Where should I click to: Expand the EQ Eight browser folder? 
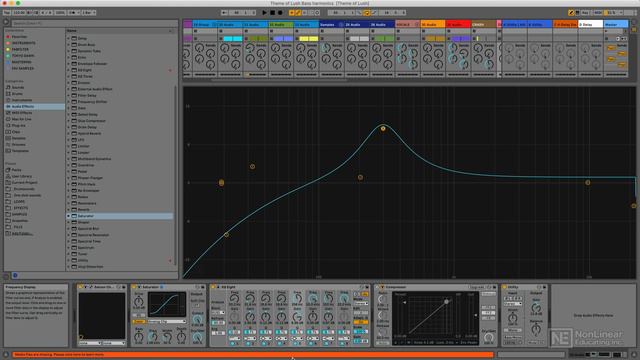tap(69, 70)
